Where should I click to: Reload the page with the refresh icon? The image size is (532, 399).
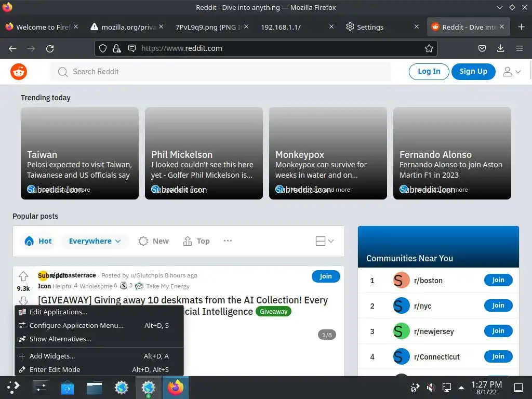click(50, 48)
